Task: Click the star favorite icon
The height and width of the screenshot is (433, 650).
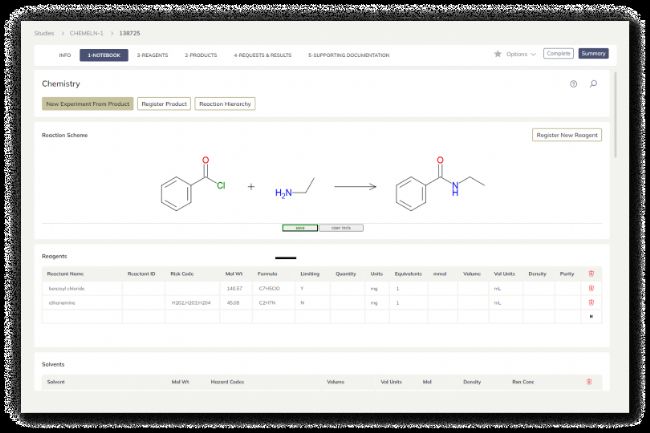Action: point(498,54)
